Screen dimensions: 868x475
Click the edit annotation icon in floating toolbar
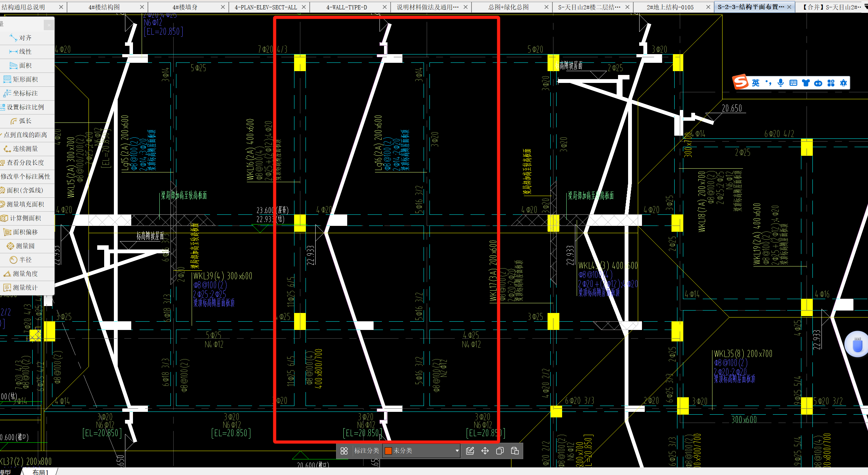click(x=470, y=451)
